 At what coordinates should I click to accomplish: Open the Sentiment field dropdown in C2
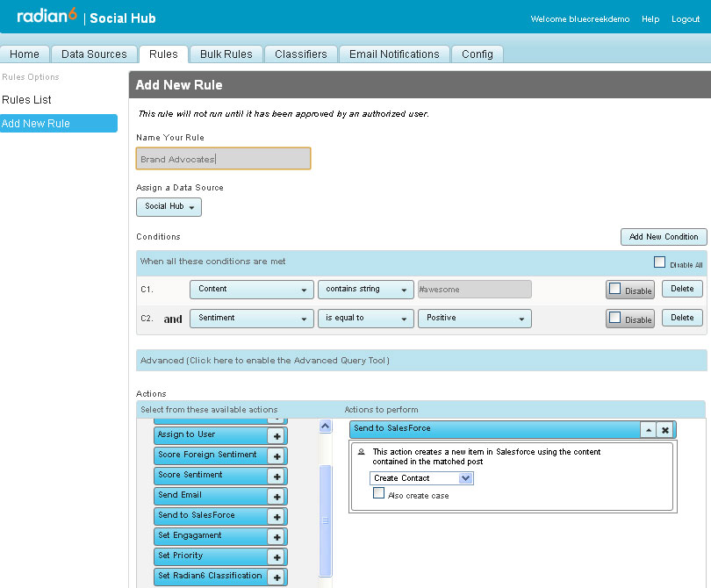click(x=252, y=319)
